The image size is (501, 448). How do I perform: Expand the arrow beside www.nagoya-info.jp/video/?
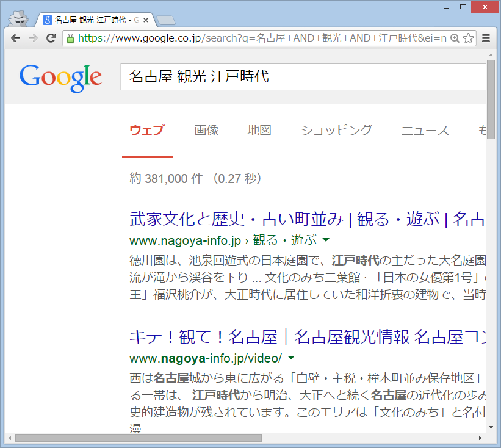click(291, 358)
